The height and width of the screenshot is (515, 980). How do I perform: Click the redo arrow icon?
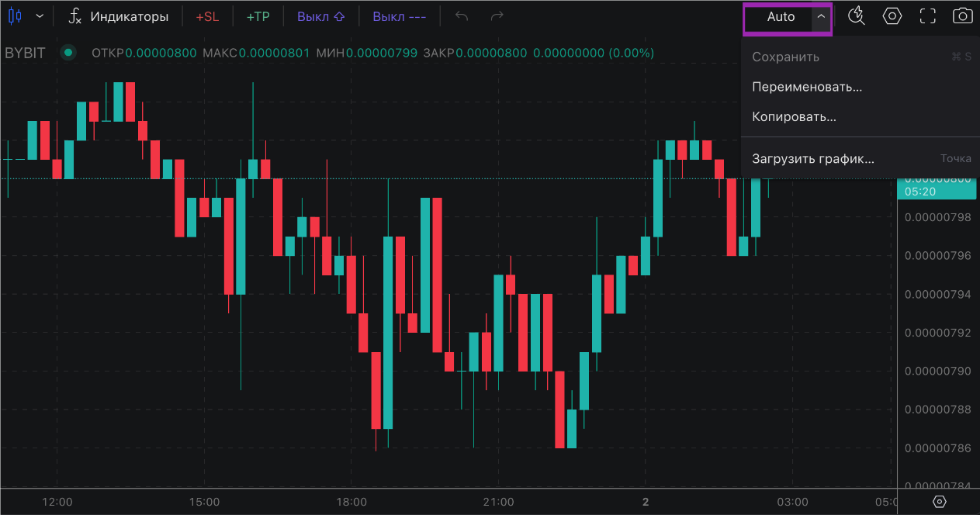497,16
